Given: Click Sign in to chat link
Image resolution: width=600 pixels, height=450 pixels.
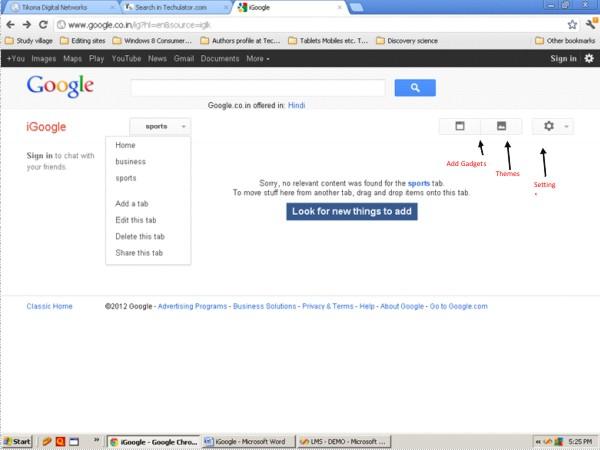Looking at the screenshot, I should 39,156.
